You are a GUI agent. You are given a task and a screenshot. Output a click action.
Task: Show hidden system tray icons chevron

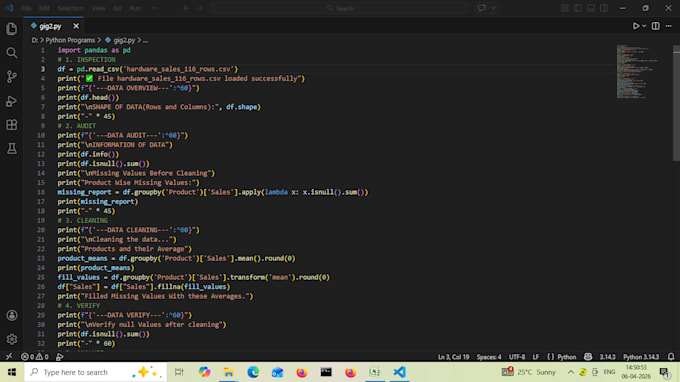click(x=571, y=372)
